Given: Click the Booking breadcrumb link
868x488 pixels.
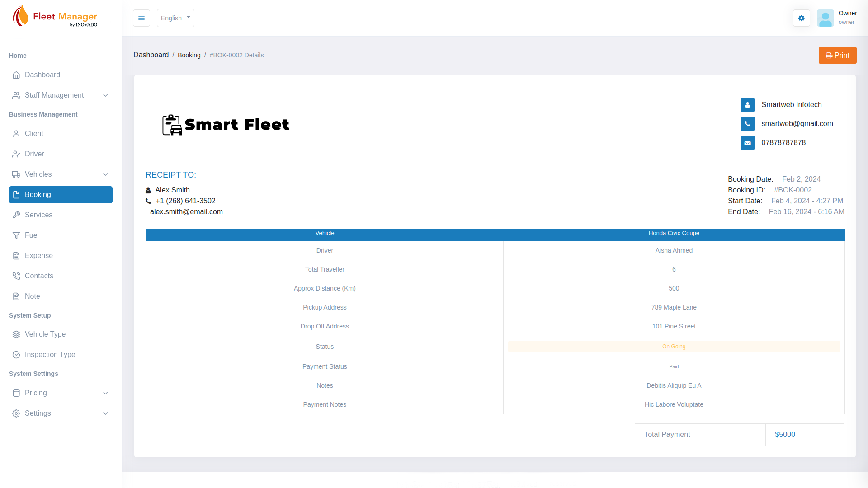Looking at the screenshot, I should pyautogui.click(x=189, y=55).
